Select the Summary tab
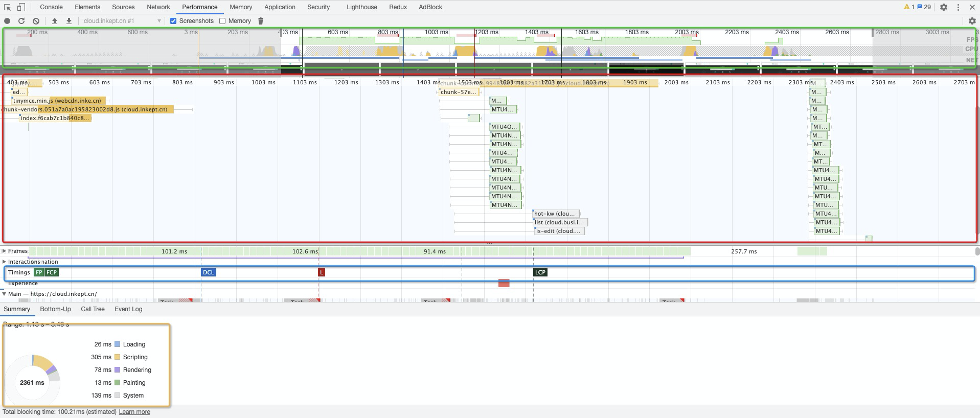Screen dimensions: 980x418 coord(17,309)
